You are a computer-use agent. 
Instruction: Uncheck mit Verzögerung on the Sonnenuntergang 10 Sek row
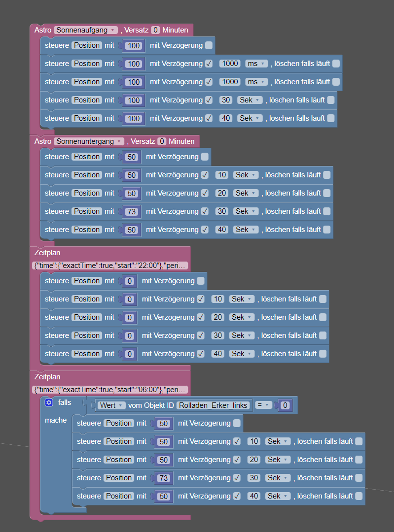205,175
